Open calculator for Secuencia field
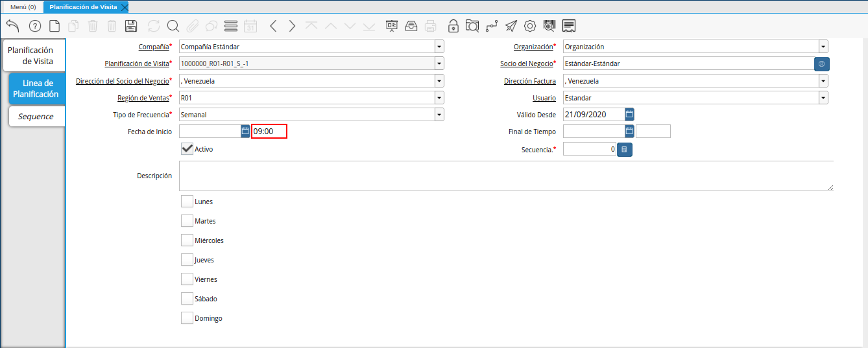Screen dimensions: 868x348 pyautogui.click(x=624, y=149)
